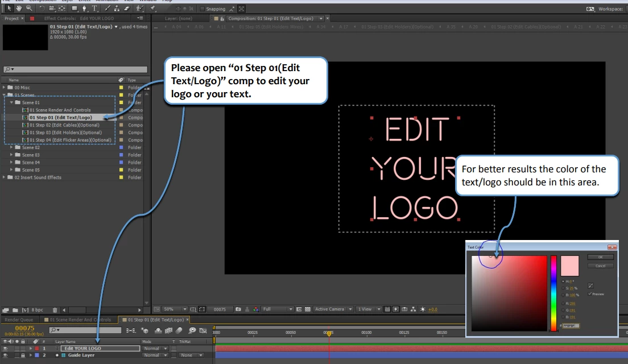
Task: Select the Project panel tab
Action: click(11, 18)
